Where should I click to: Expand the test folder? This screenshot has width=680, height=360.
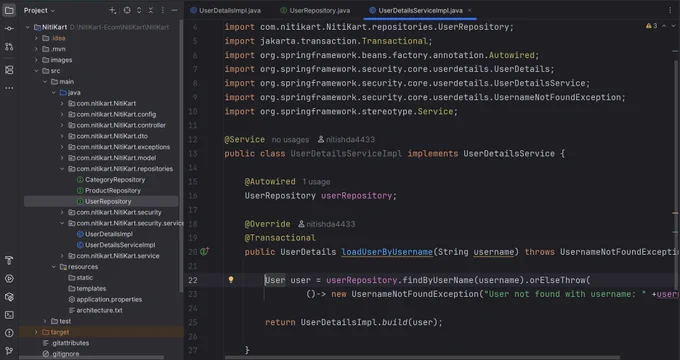[x=45, y=321]
